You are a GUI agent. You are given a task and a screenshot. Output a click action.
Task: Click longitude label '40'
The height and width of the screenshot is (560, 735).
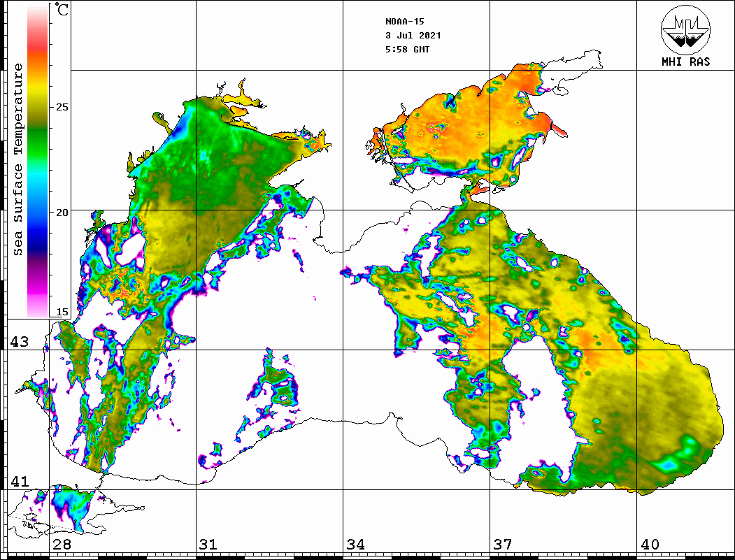pos(650,545)
